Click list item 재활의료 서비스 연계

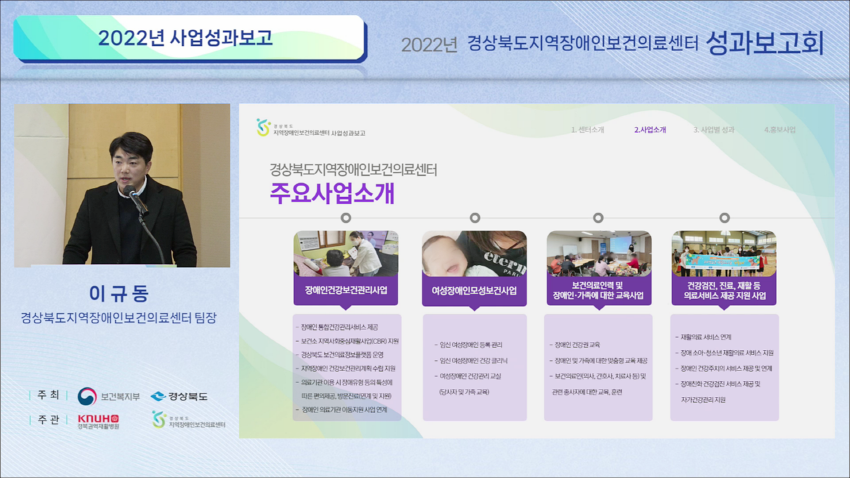pos(706,337)
